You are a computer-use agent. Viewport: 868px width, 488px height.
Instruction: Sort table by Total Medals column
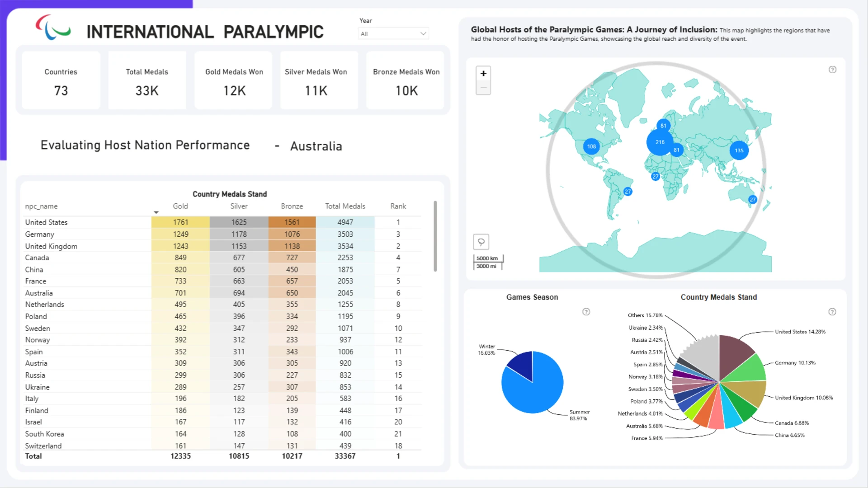(345, 206)
